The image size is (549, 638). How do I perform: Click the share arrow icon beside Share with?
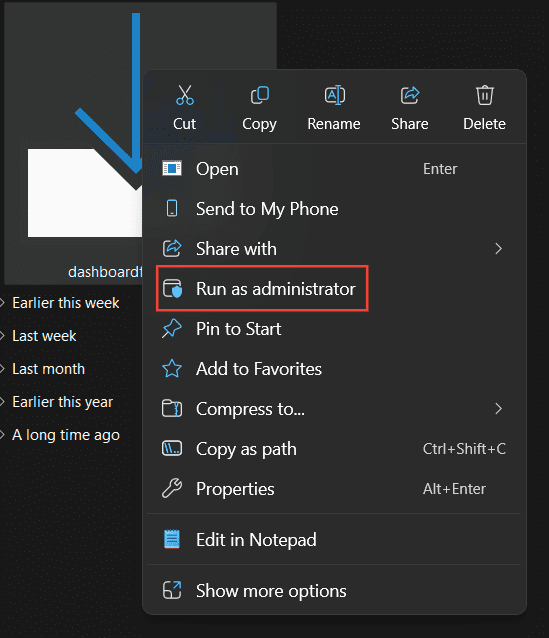click(172, 248)
